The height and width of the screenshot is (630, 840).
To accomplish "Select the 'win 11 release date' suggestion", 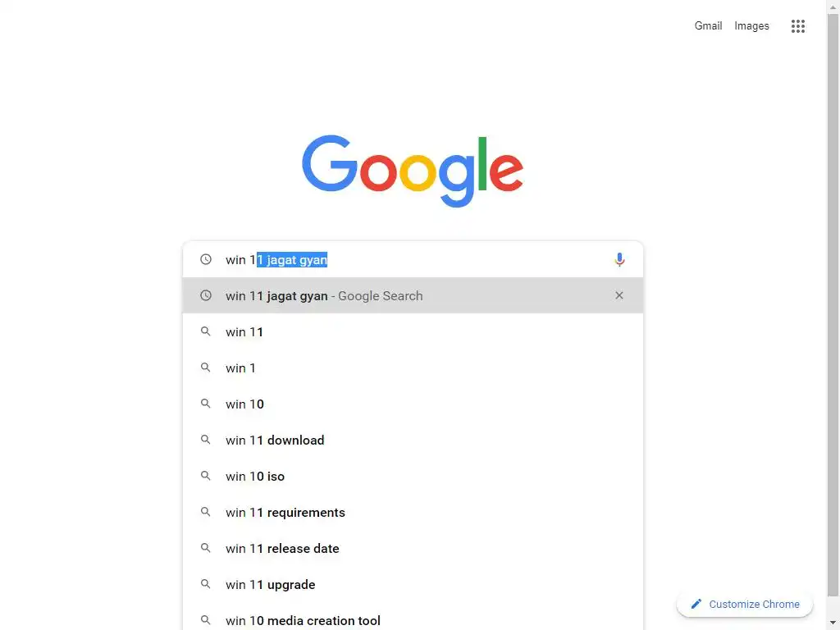I will click(282, 549).
